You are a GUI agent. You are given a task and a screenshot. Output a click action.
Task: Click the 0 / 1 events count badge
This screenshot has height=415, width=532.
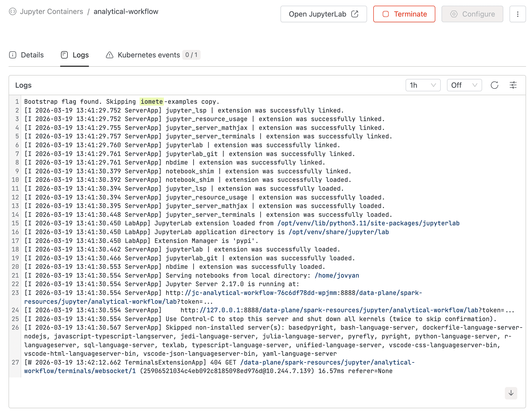(x=191, y=55)
